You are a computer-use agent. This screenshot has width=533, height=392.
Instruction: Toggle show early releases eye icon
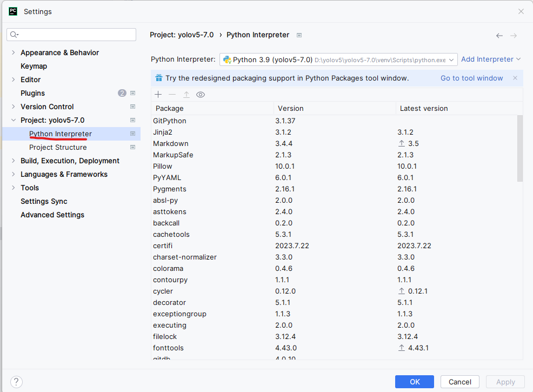coord(201,95)
